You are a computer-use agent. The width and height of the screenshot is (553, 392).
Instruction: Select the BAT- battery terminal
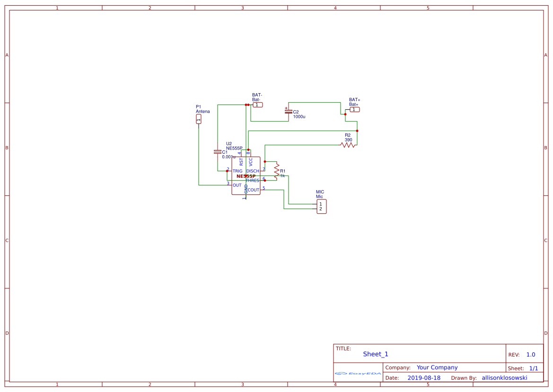(x=257, y=105)
